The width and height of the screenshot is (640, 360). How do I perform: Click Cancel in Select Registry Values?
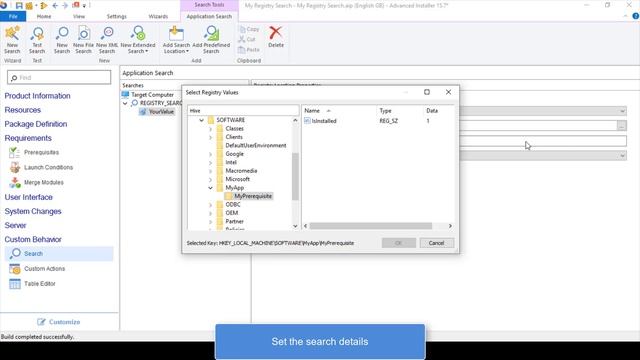point(436,243)
